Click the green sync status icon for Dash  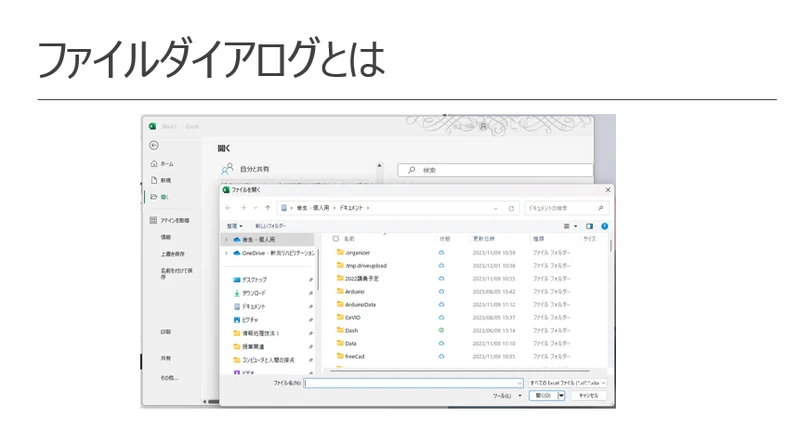point(441,331)
